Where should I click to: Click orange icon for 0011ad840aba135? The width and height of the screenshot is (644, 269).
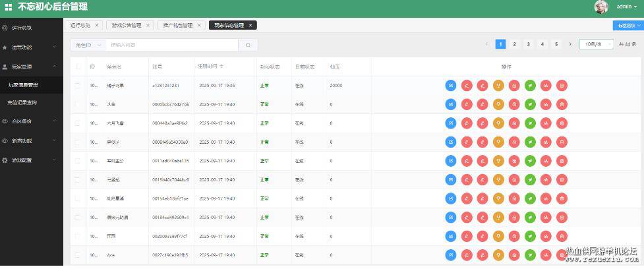point(498,161)
